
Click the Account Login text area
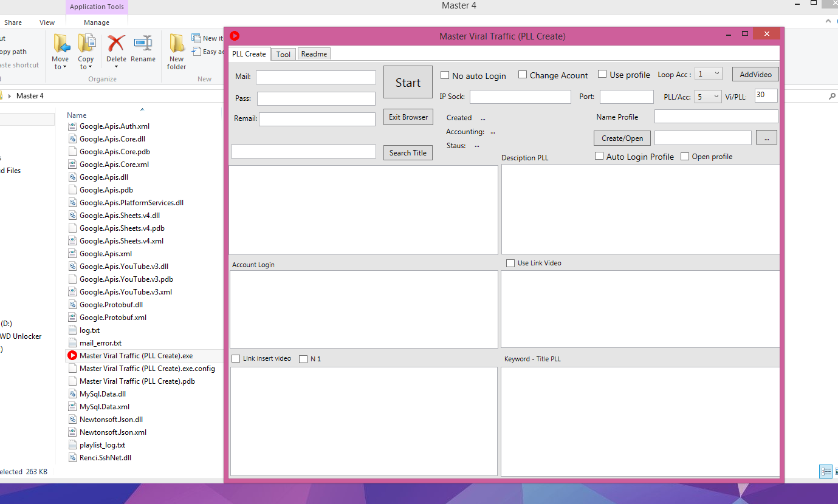point(364,309)
